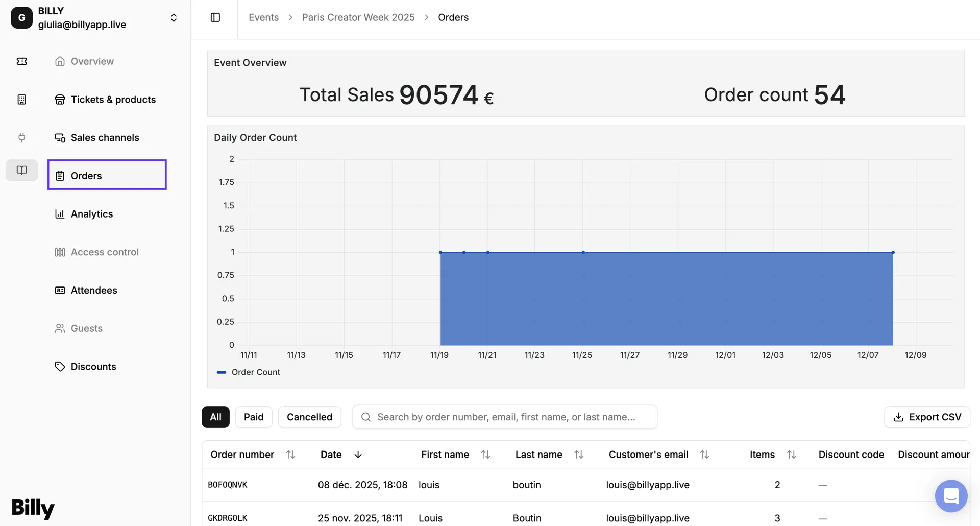
Task: Navigate to Events breadcrumb
Action: [263, 17]
